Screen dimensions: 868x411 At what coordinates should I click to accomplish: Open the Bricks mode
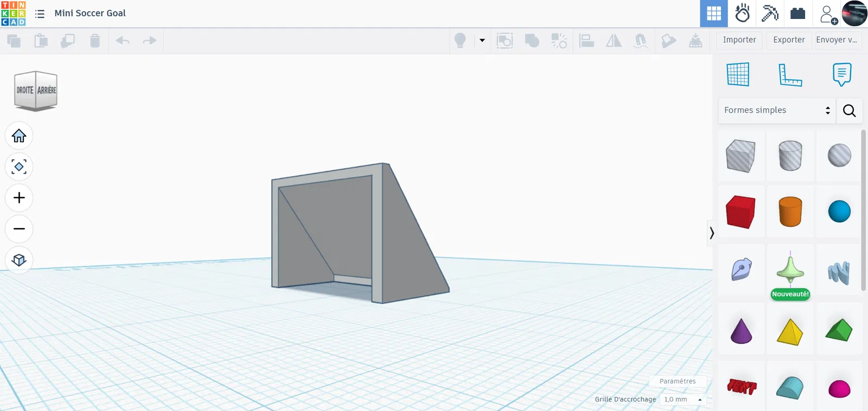798,14
